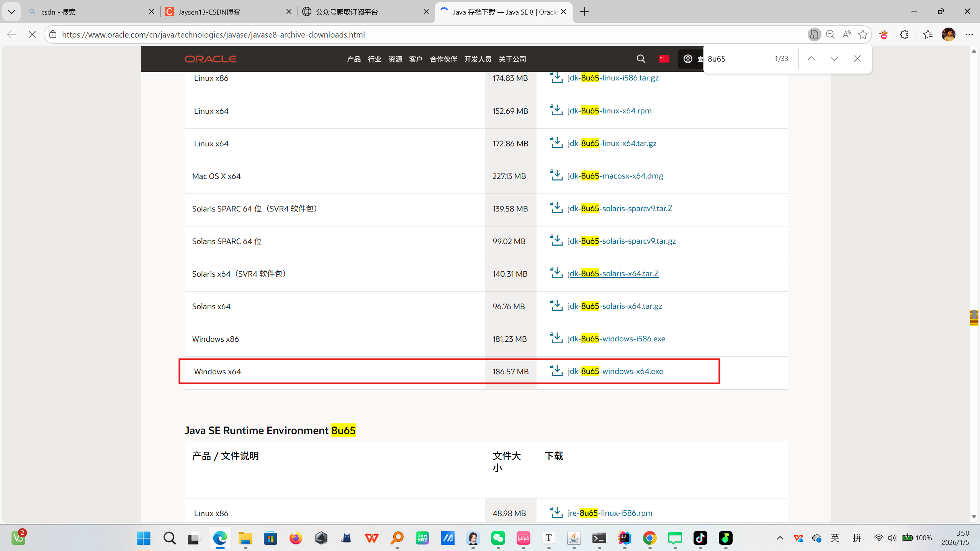
Task: Click the Oracle search magnifier icon
Action: (641, 59)
